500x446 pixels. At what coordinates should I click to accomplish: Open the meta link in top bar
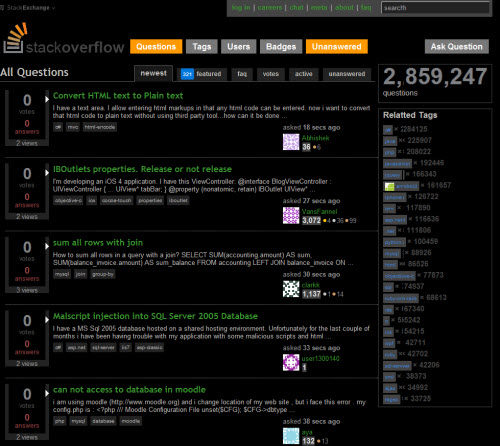point(319,7)
